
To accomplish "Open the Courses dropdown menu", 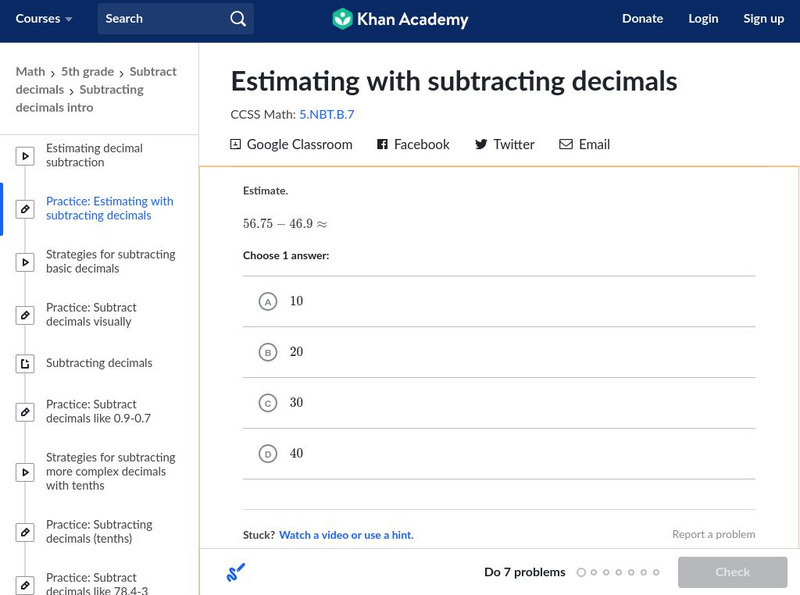I will coord(44,19).
